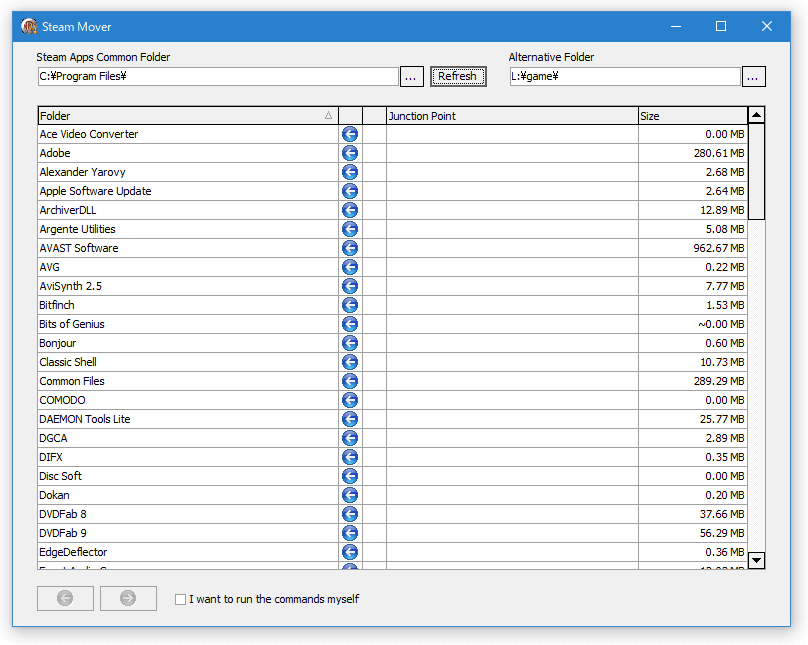Select the Apple Software Update folder name
This screenshot has height=645, width=808.
[95, 191]
